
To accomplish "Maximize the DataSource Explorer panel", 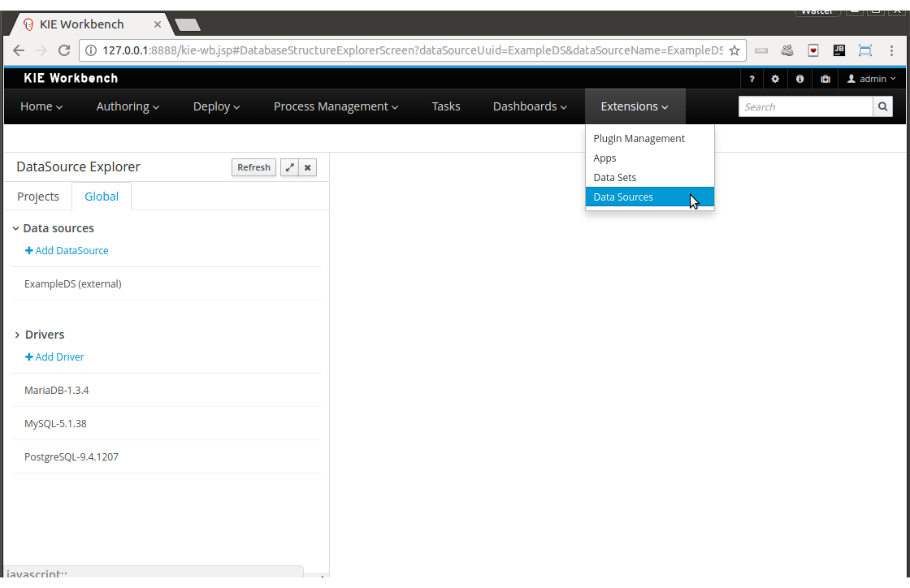I will [289, 167].
